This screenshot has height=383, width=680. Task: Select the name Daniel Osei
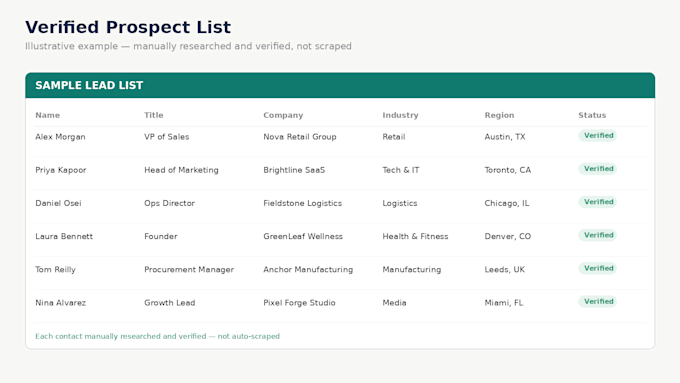pos(58,203)
